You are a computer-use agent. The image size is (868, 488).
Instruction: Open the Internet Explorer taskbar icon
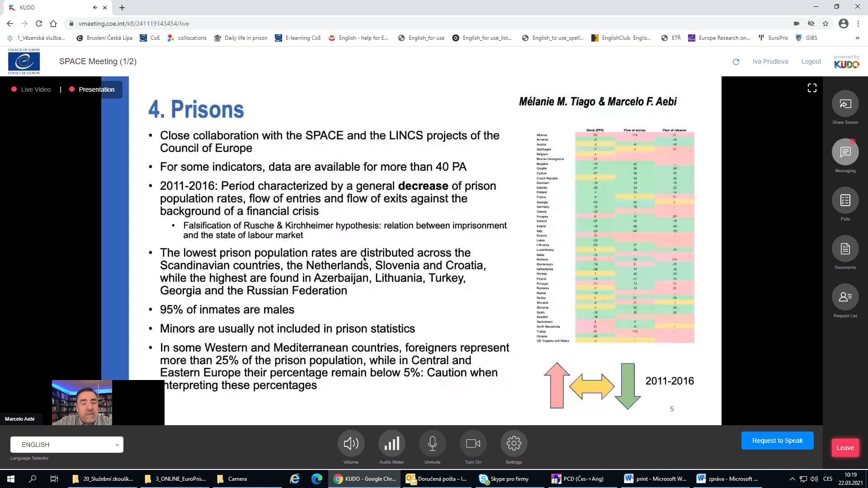295,479
